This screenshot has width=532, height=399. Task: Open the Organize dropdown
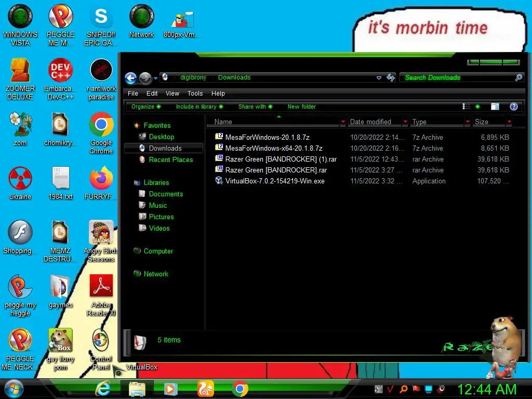(x=146, y=107)
